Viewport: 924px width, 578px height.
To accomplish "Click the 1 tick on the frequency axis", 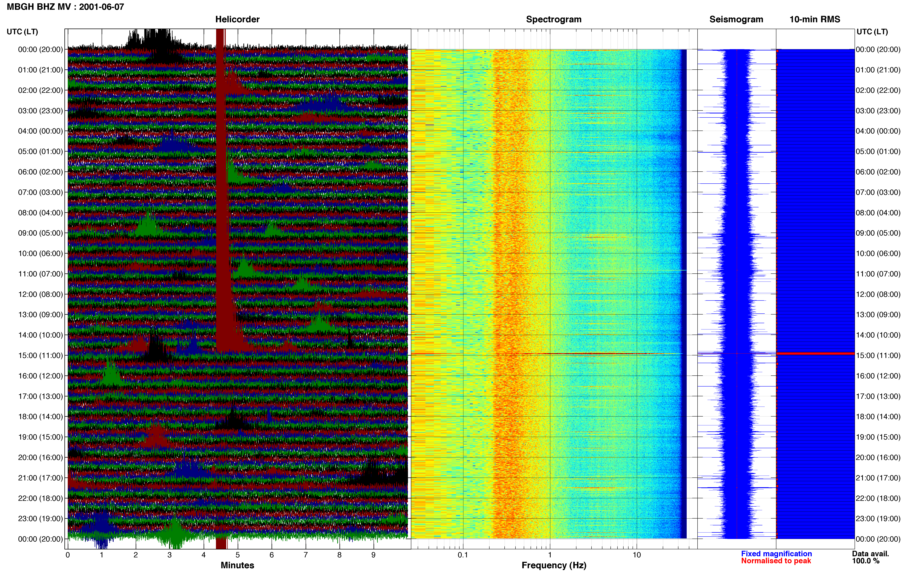I will pos(550,555).
